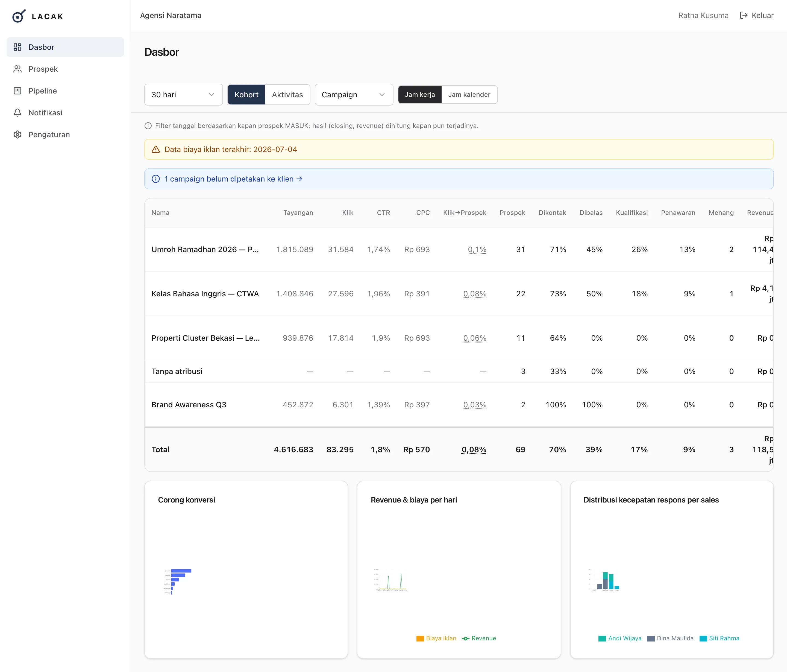
Task: Expand the 30 hari chevron arrow
Action: click(212, 95)
